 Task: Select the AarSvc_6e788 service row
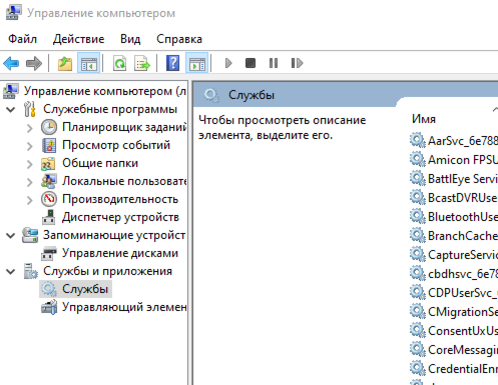click(453, 141)
